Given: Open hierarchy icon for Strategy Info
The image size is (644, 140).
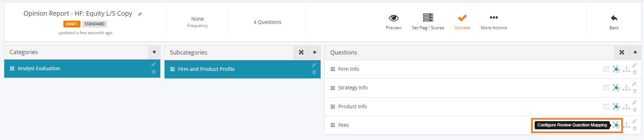Looking at the screenshot, I should [626, 88].
